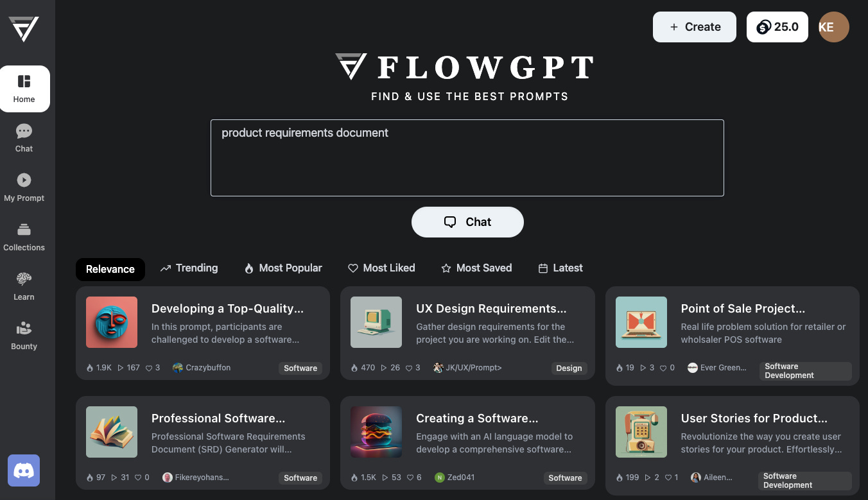
Task: Click Software tag on Professional Software card
Action: [x=300, y=478]
